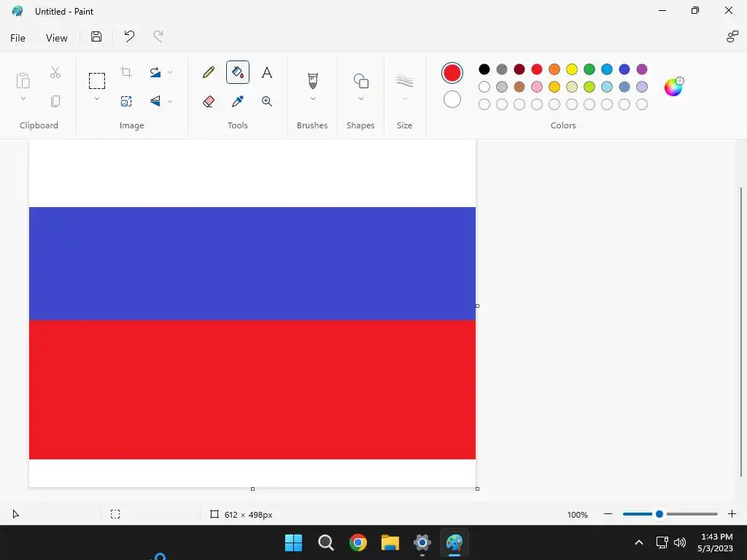Click the Rotate icon
This screenshot has width=747, height=560.
coord(155,72)
